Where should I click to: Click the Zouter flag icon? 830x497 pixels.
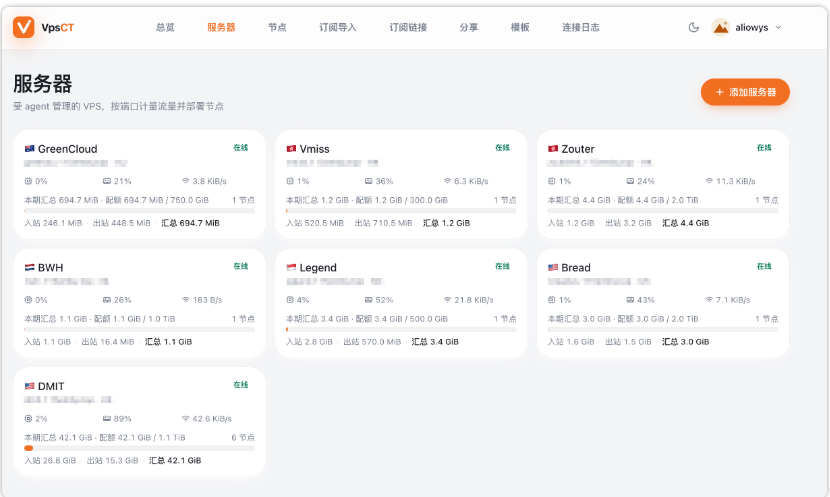point(553,149)
